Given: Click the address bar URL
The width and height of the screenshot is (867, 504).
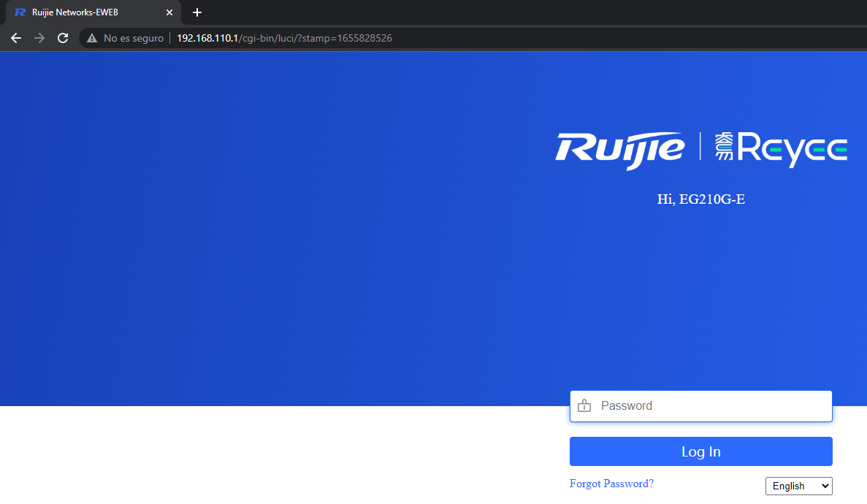Looking at the screenshot, I should [284, 38].
